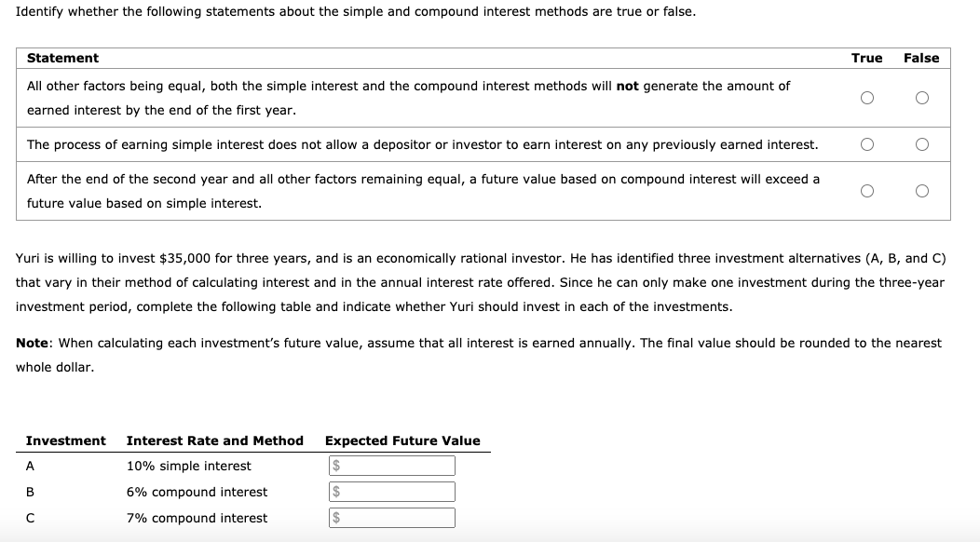The height and width of the screenshot is (542, 980).
Task: Mark the first statement as True
Action: click(x=866, y=97)
